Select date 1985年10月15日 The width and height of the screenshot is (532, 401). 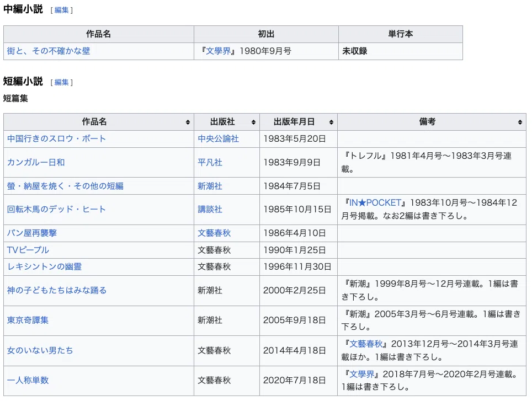[297, 210]
